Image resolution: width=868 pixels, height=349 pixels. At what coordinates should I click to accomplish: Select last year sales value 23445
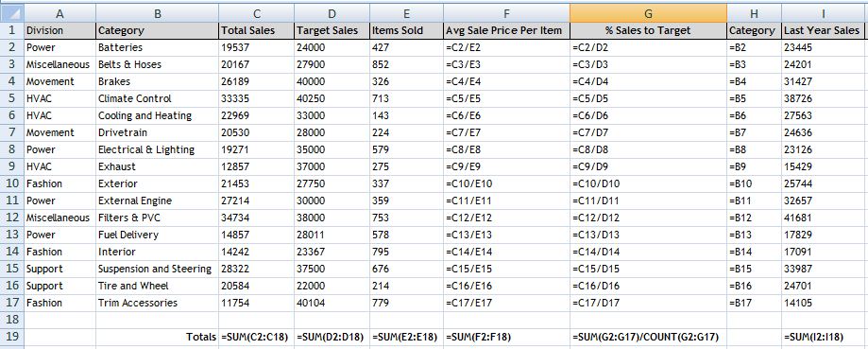pos(825,47)
